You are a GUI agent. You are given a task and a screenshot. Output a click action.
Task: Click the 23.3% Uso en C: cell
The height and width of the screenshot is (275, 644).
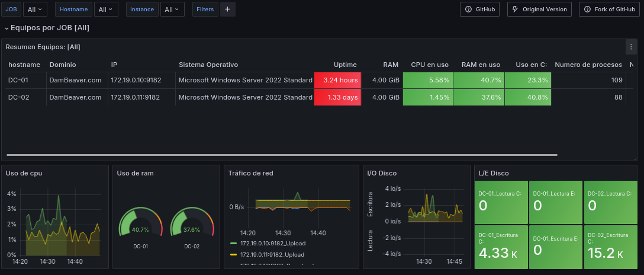528,80
